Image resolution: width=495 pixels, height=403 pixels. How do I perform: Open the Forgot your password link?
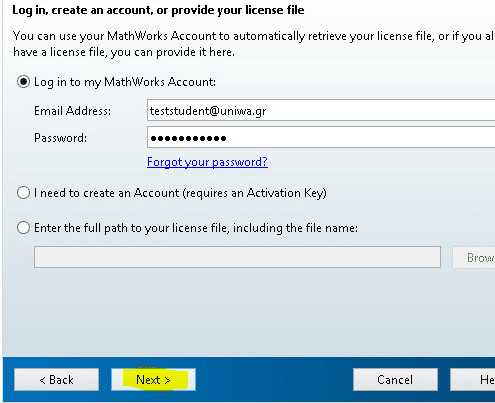[207, 162]
